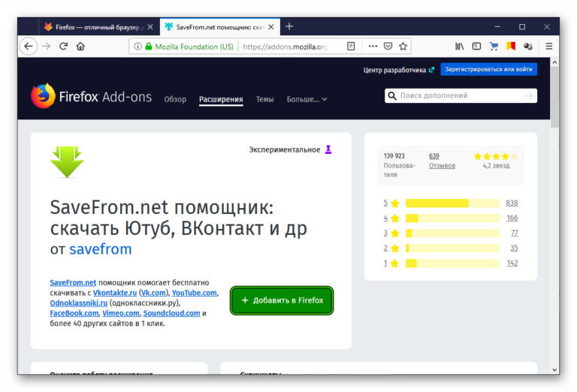
Task: Open the Library toolbar icon
Action: tap(459, 47)
